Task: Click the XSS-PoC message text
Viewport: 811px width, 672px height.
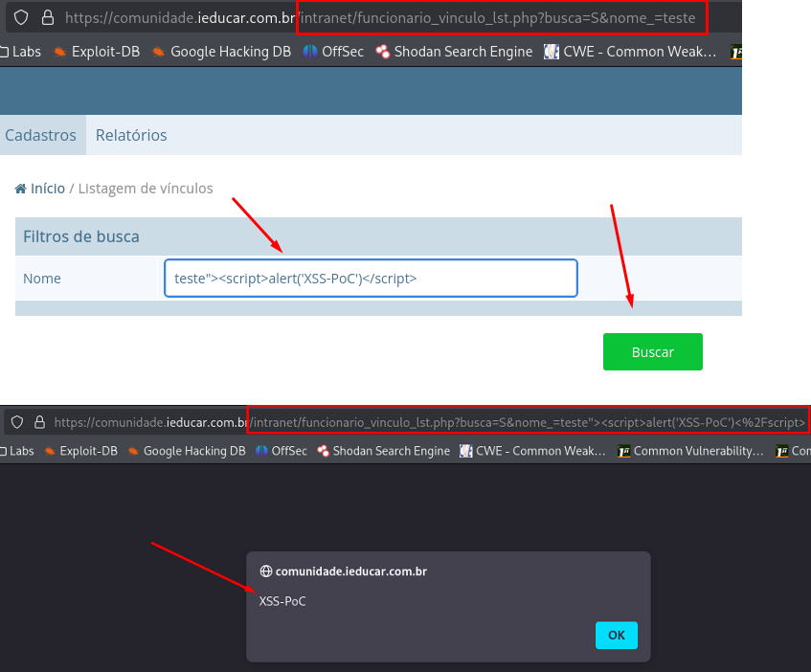Action: 282,601
